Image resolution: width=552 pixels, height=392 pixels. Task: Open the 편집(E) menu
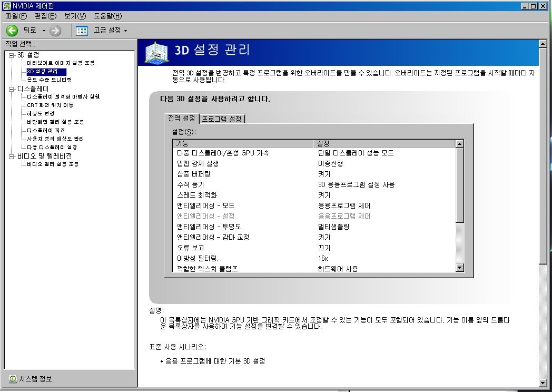(45, 16)
